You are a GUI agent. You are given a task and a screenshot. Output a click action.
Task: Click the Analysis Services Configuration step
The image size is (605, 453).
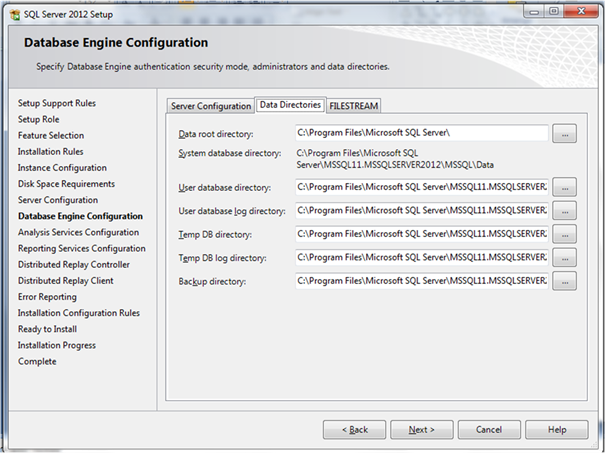78,232
